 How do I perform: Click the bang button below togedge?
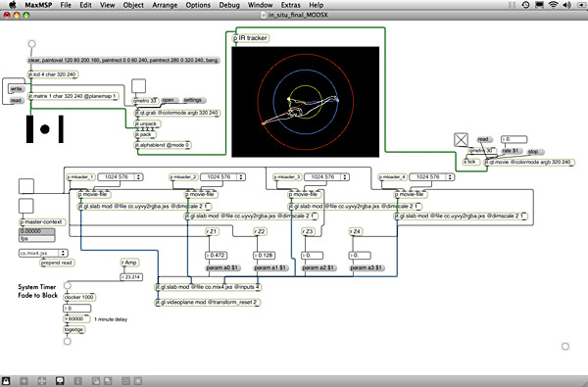pos(67,341)
